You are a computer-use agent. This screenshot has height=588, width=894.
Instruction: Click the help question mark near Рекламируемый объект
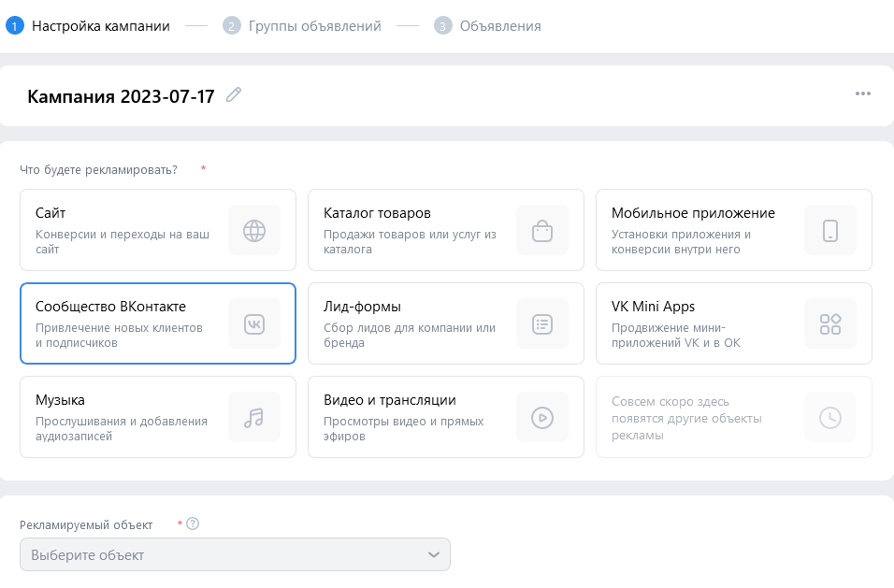[193, 523]
